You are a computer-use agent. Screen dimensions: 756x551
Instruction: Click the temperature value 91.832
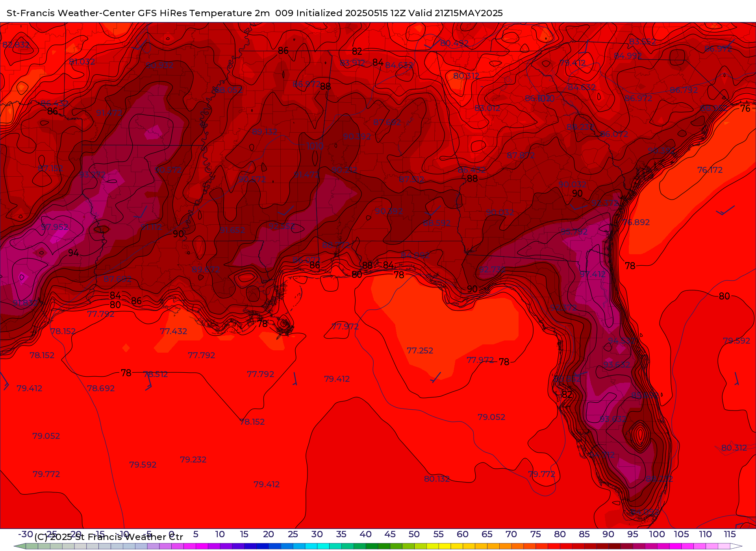pos(26,303)
